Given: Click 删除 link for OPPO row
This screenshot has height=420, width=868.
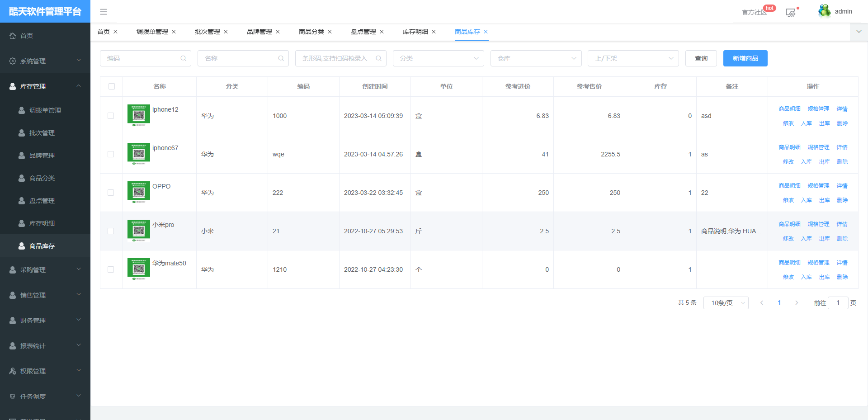Looking at the screenshot, I should (x=842, y=200).
